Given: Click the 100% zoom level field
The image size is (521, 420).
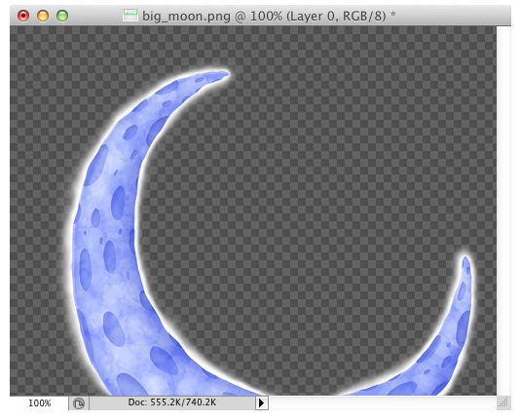Looking at the screenshot, I should (39, 403).
